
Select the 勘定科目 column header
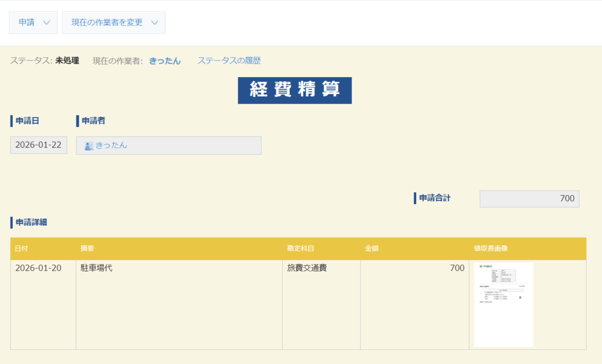pyautogui.click(x=299, y=249)
